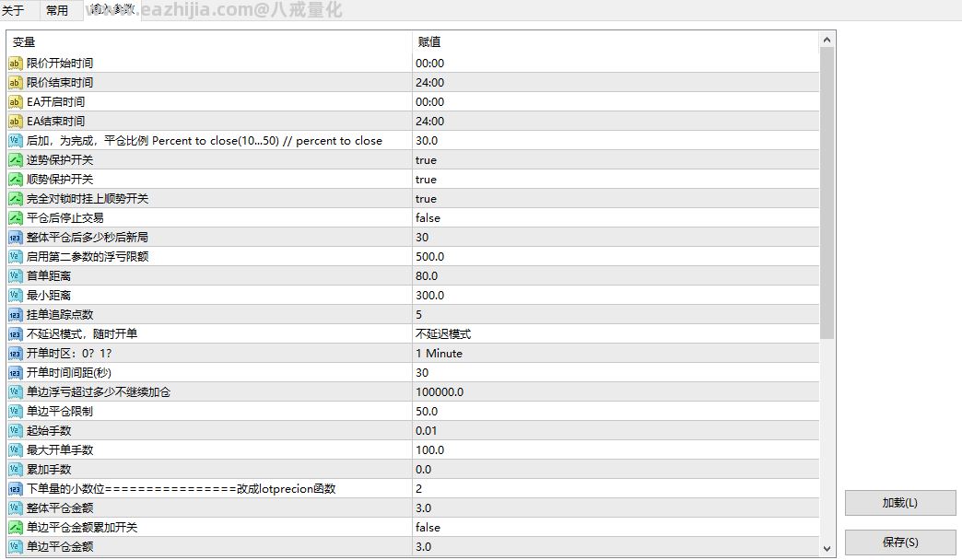Viewport: 962px width, 560px height.
Task: Open the 常用 tab
Action: [x=57, y=10]
